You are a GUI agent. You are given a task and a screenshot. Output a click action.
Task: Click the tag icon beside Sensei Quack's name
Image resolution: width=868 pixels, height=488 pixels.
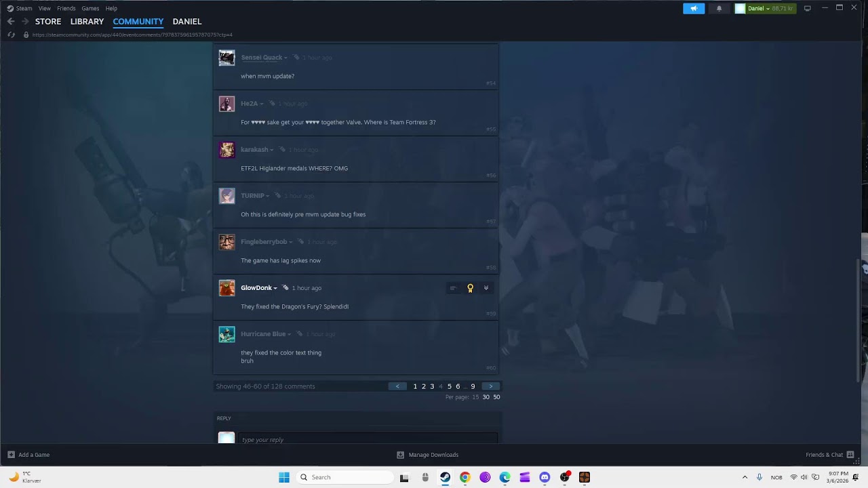[x=296, y=57]
